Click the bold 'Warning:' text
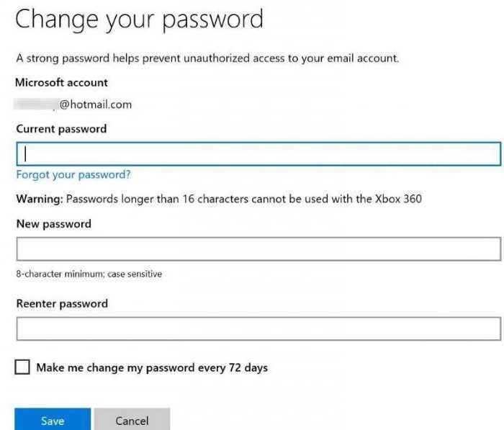Image resolution: width=504 pixels, height=430 pixels. coord(40,199)
